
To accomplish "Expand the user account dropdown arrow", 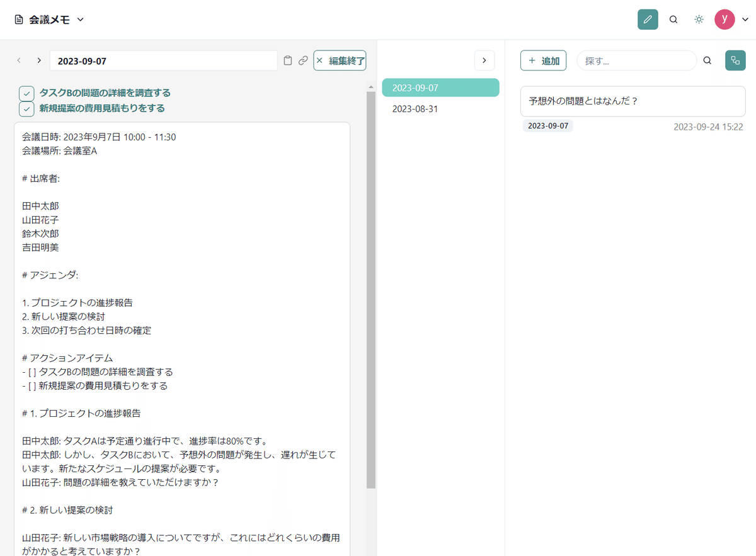I will click(x=745, y=20).
